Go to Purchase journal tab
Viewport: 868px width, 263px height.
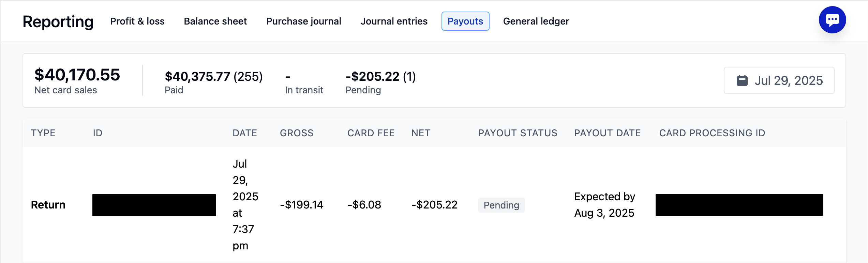tap(303, 21)
